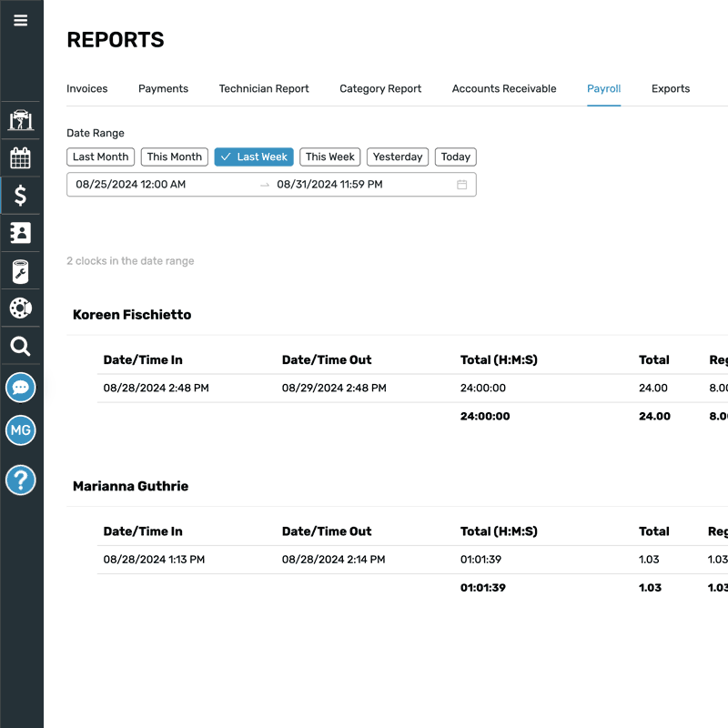Click the 08/29/2024 2:48 PM time out cell

click(x=334, y=388)
